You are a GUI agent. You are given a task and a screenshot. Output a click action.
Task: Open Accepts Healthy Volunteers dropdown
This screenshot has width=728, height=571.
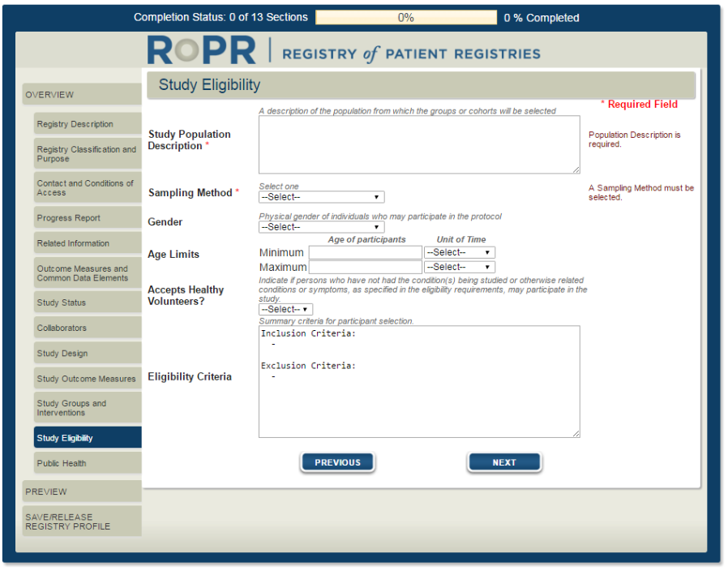(x=285, y=310)
